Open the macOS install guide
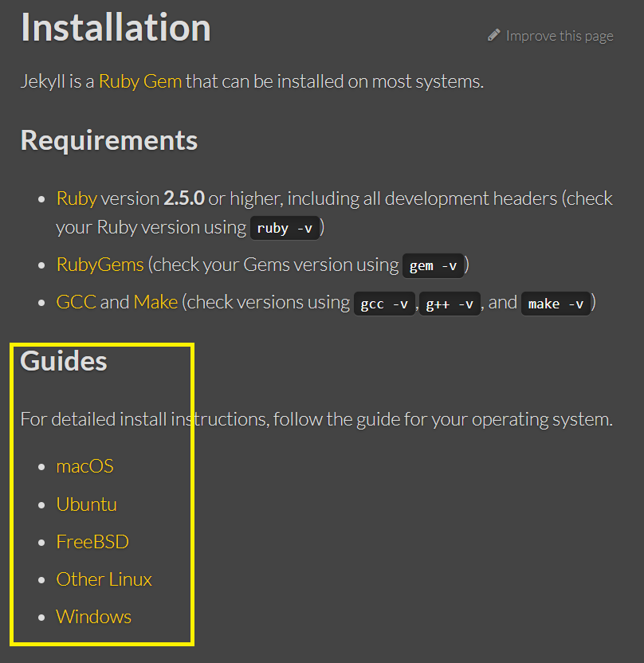The image size is (644, 663). (85, 466)
